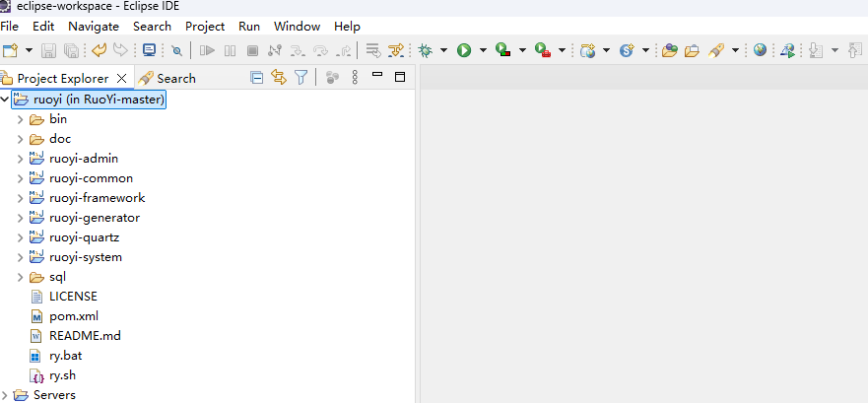Viewport: 868px width, 403px height.
Task: Click the blue S new Spring icon
Action: click(x=627, y=51)
